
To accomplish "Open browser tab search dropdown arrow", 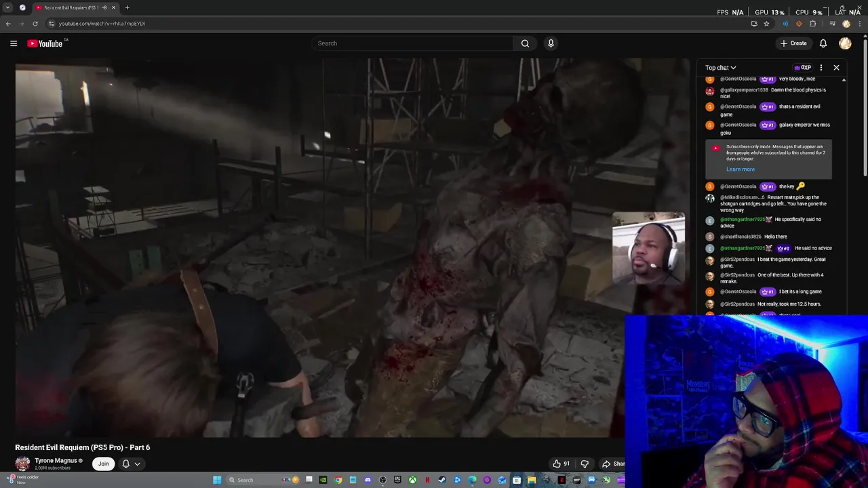I will pyautogui.click(x=7, y=7).
